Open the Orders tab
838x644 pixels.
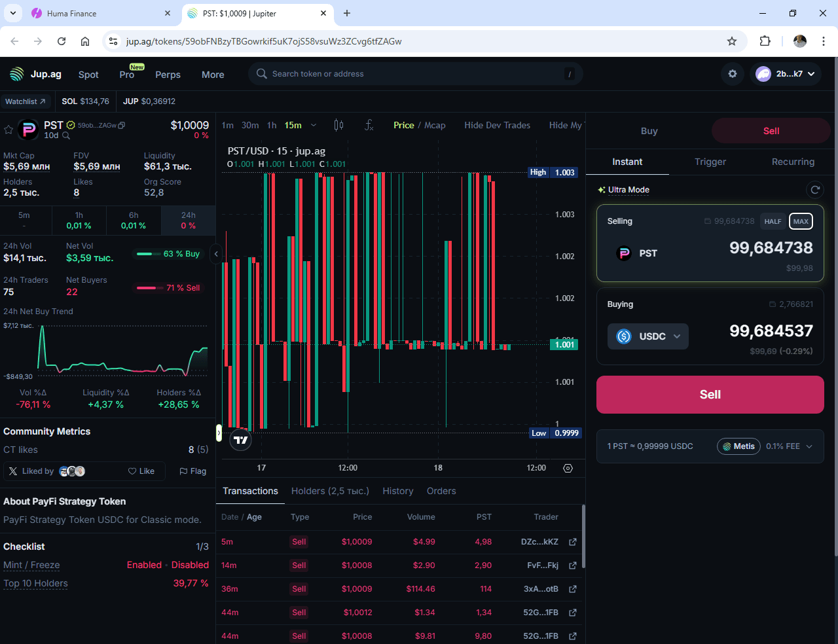(x=441, y=491)
